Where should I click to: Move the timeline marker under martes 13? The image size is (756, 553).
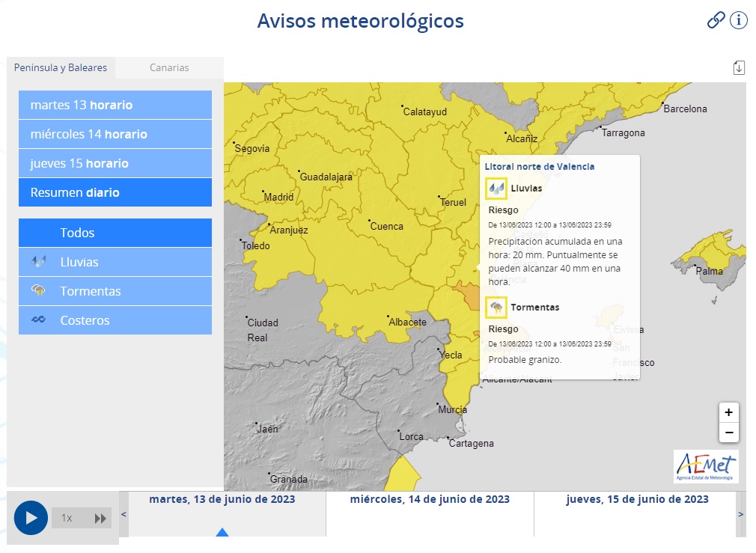[222, 533]
